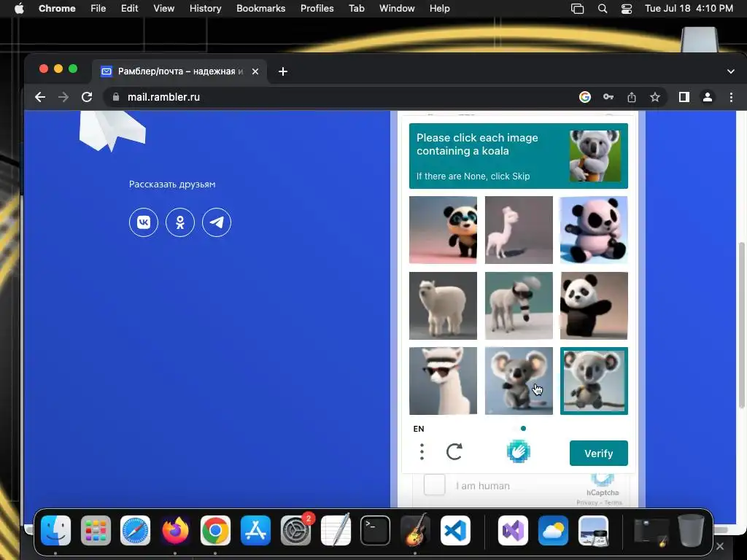The height and width of the screenshot is (560, 747).
Task: Open Terminal from the dock
Action: point(375,531)
